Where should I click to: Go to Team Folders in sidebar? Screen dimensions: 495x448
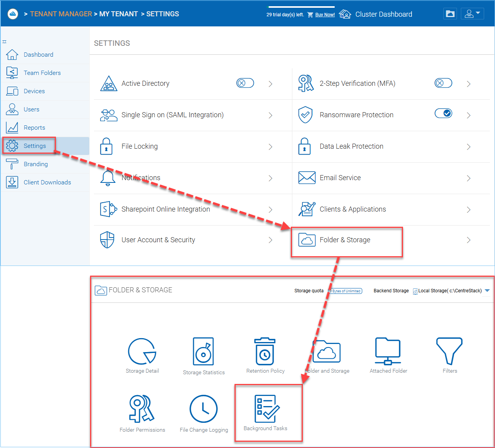click(42, 73)
